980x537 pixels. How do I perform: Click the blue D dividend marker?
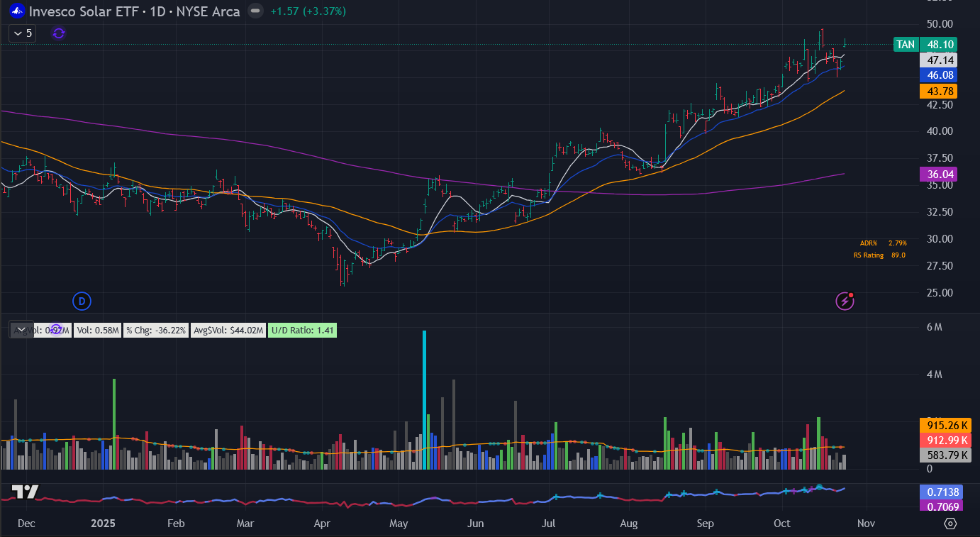(x=82, y=301)
